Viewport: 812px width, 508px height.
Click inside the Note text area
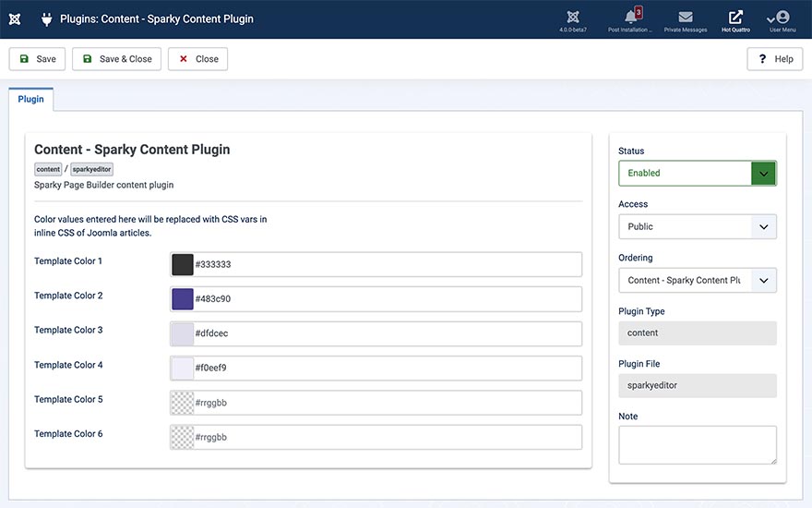click(697, 445)
